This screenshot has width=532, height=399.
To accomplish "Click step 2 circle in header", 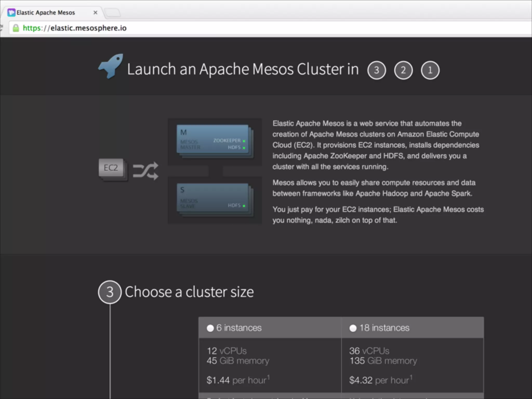I will click(403, 70).
